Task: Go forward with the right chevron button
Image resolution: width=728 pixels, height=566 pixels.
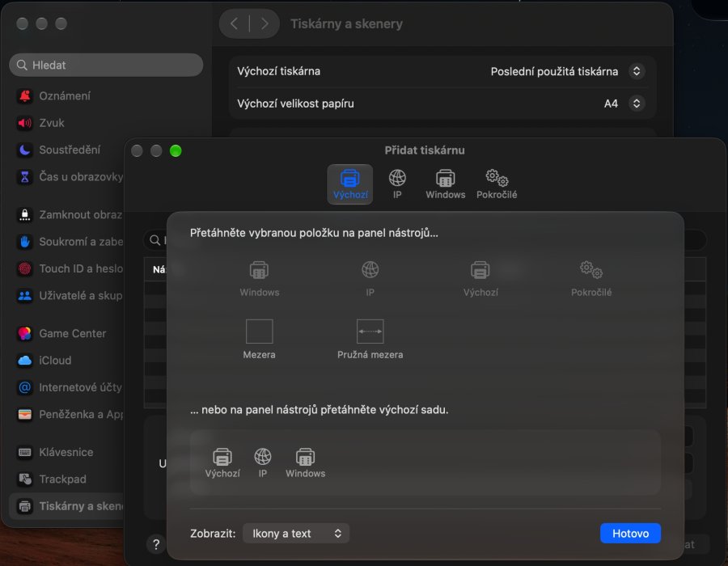Action: pos(265,23)
